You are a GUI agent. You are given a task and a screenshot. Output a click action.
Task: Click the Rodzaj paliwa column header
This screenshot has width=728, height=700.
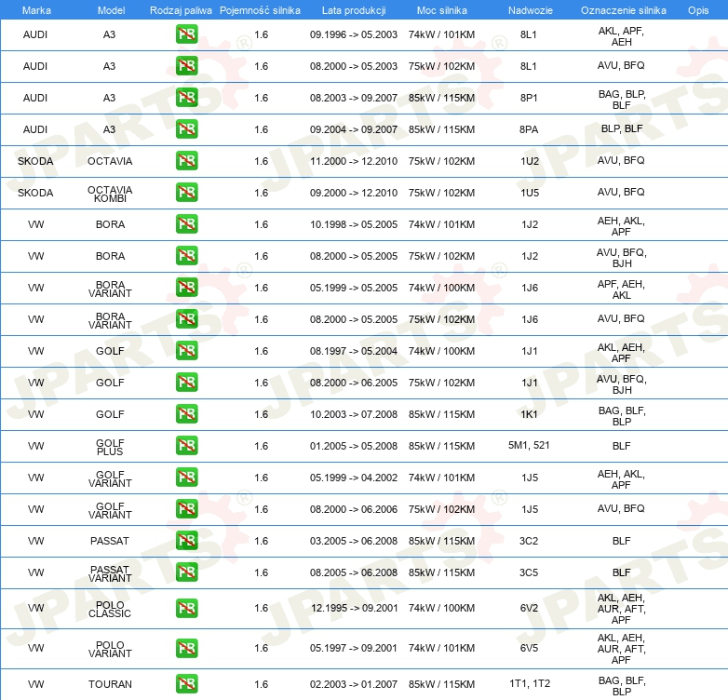[181, 10]
